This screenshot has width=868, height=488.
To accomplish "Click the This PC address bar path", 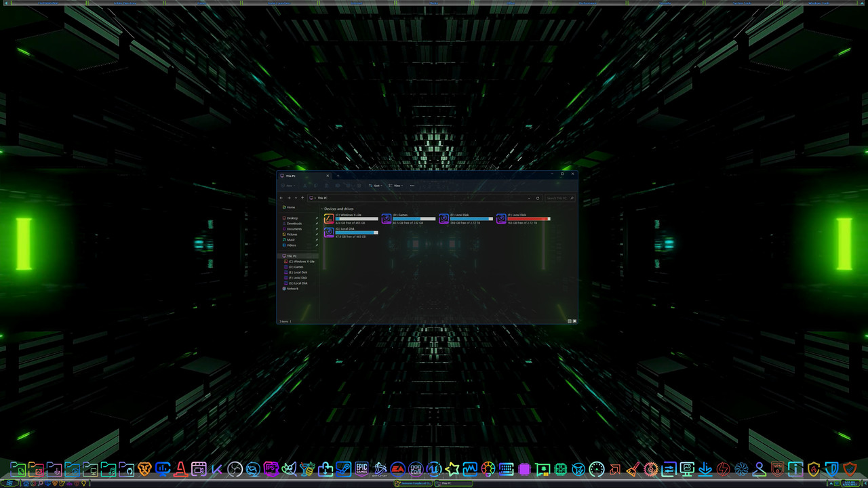I will pyautogui.click(x=322, y=198).
